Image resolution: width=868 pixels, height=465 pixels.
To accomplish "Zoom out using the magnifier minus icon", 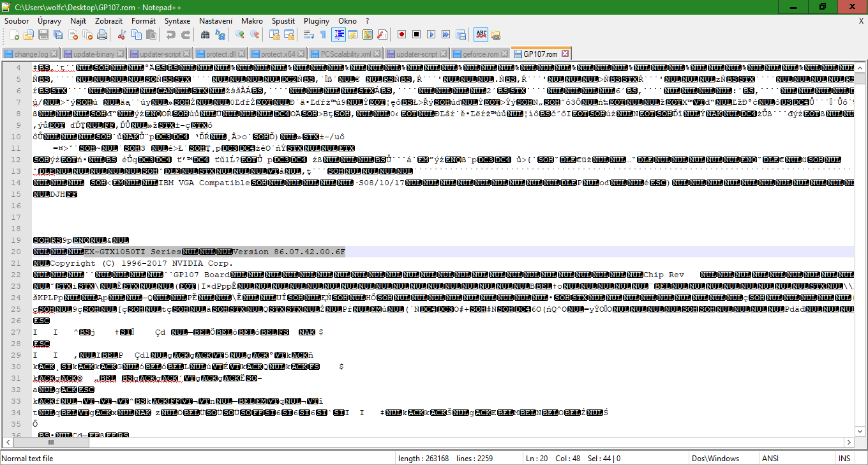I will [255, 34].
